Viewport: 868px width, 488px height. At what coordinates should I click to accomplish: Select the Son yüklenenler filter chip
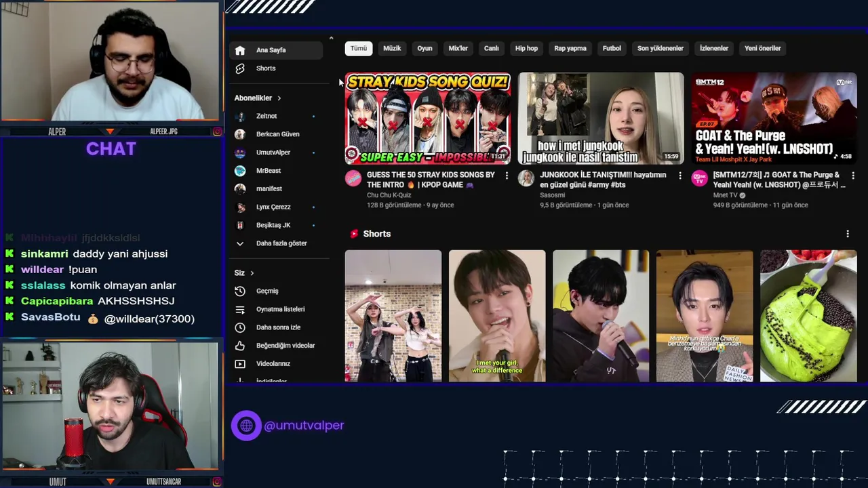pos(660,48)
